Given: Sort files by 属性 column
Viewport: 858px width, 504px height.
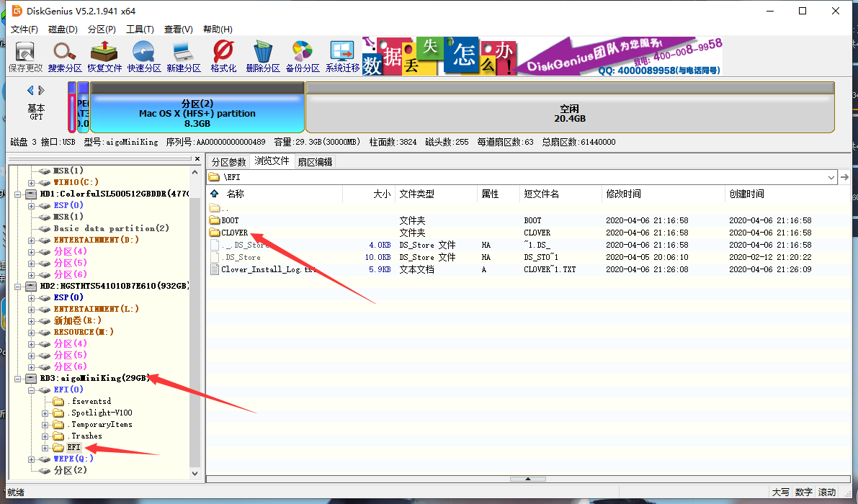Looking at the screenshot, I should pyautogui.click(x=498, y=194).
